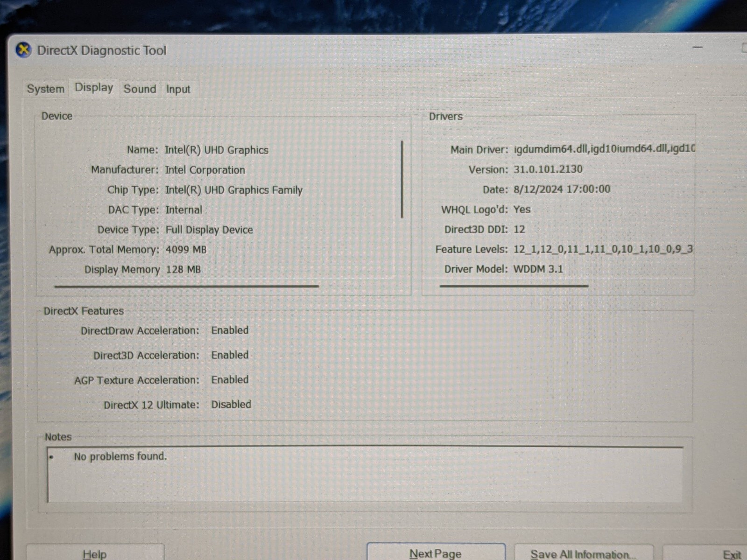This screenshot has height=560, width=747.
Task: Click AGP Texture Acceleration 'Enabled' value
Action: [x=230, y=379]
